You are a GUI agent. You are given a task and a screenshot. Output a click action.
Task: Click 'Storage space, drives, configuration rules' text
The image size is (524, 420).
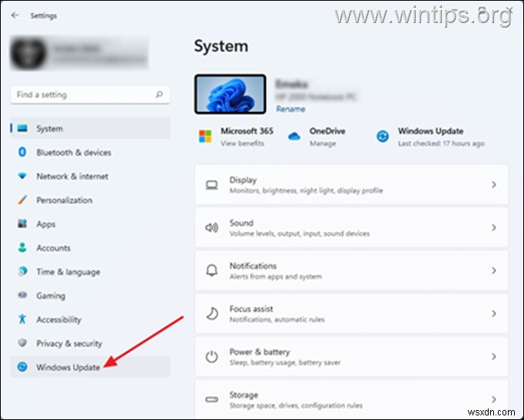coord(296,405)
